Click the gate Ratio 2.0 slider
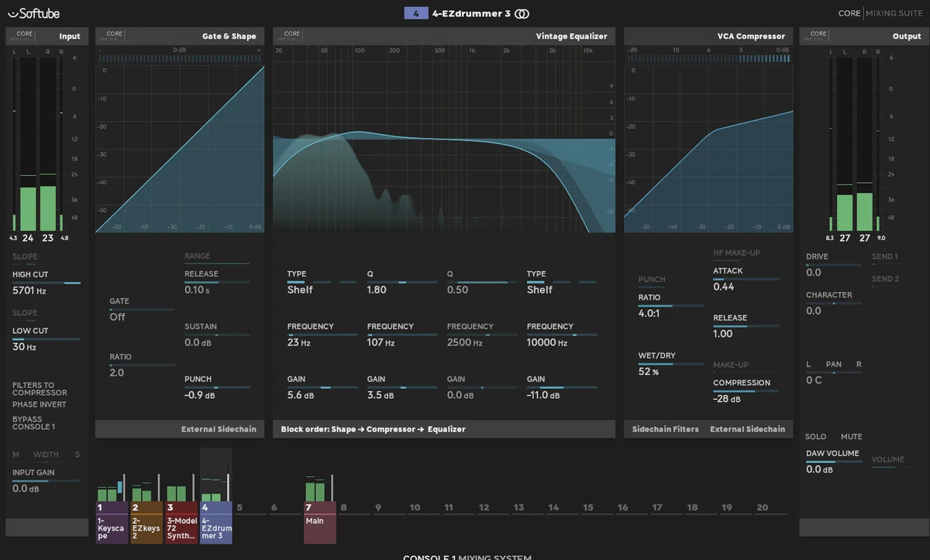The width and height of the screenshot is (930, 560). (x=142, y=366)
